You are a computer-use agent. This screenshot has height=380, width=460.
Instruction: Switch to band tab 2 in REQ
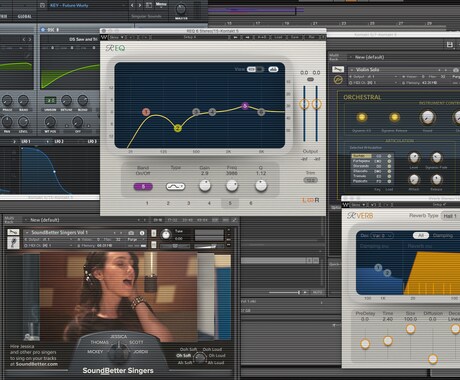coord(168,203)
